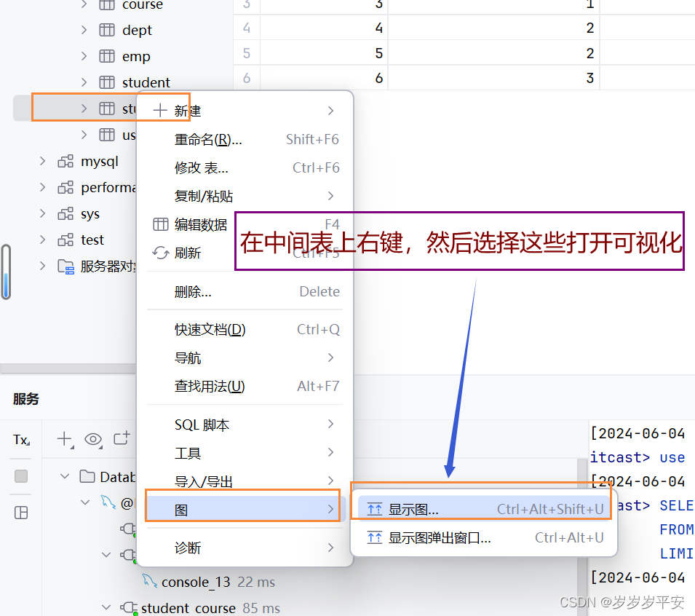Choose 快速文档(D) menu item
The height and width of the screenshot is (616, 695).
click(x=245, y=330)
